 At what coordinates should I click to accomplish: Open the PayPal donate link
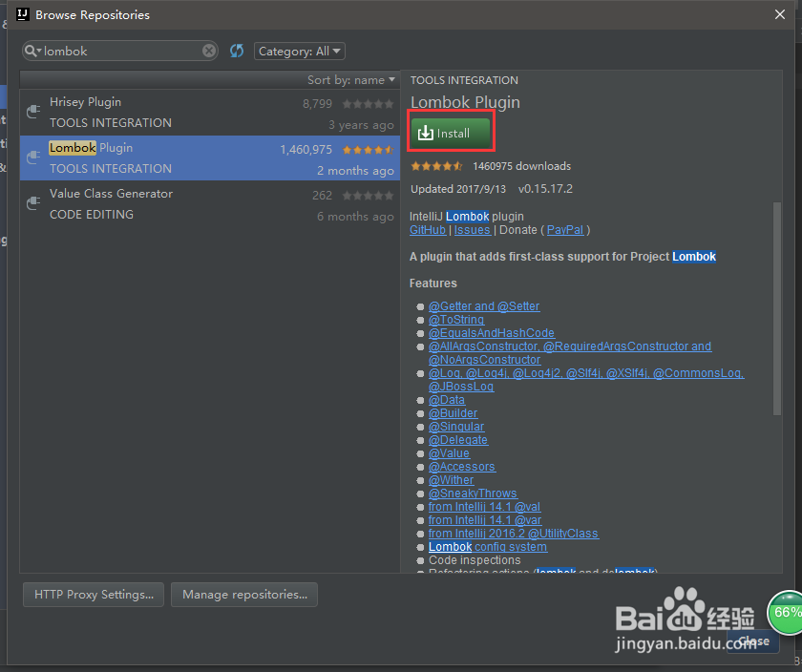click(x=565, y=230)
